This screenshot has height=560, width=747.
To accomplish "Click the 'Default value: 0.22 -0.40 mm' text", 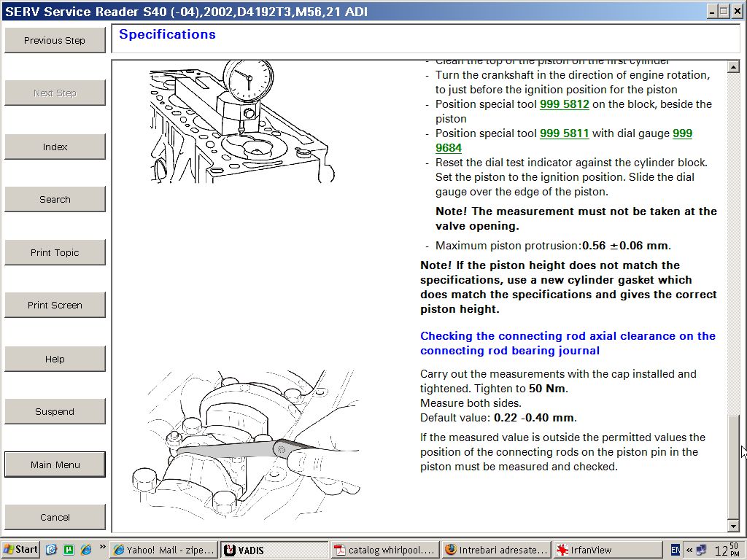I will click(x=498, y=418).
